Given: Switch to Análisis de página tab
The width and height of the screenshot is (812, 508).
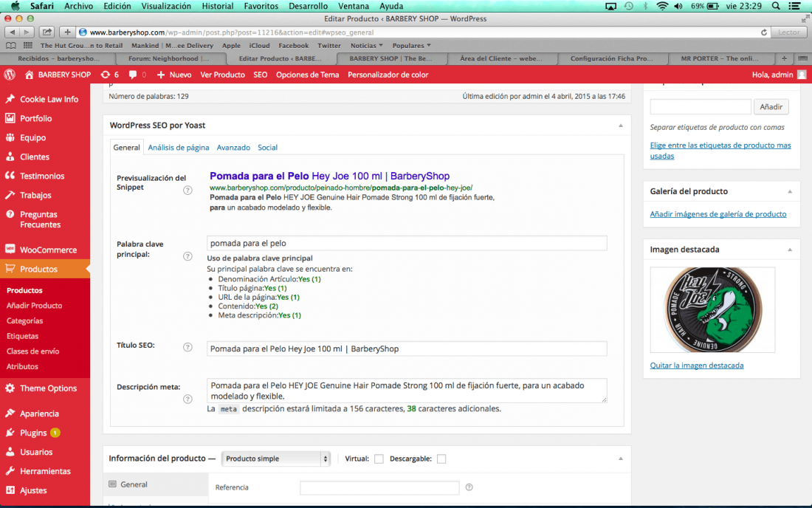Looking at the screenshot, I should (179, 148).
